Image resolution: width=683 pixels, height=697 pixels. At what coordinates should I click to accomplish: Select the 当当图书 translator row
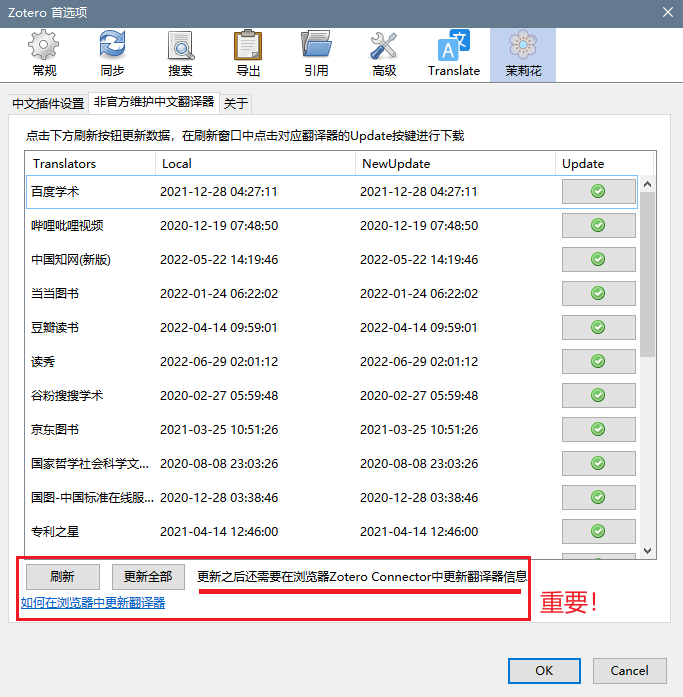coord(332,293)
